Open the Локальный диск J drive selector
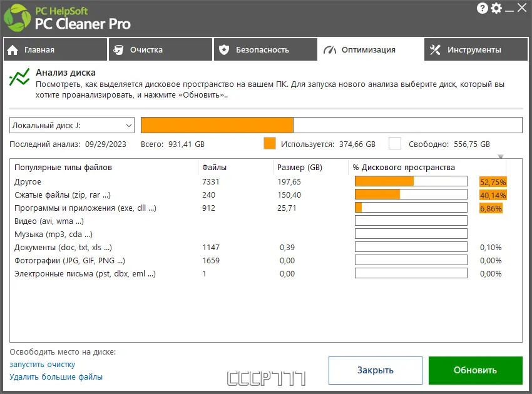The image size is (532, 394). tap(70, 124)
